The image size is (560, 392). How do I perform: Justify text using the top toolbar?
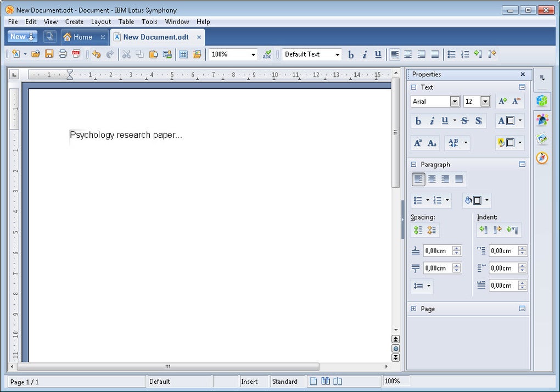click(435, 54)
